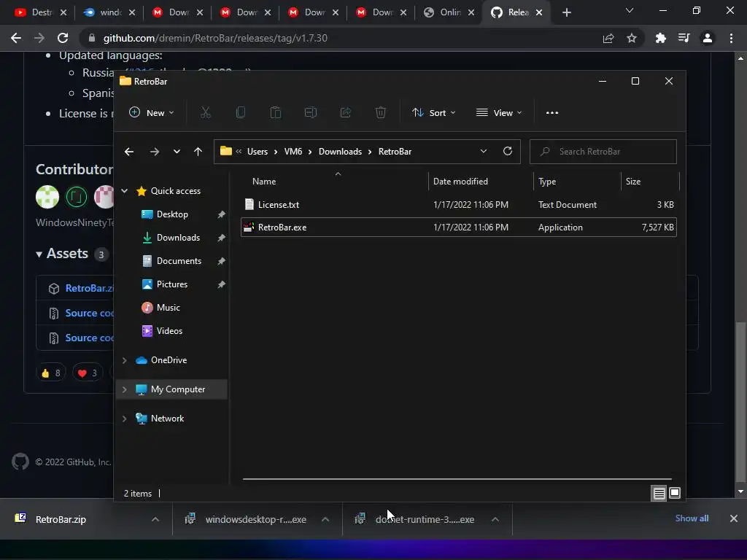Open the New dropdown in Explorer
This screenshot has width=747, height=560.
pyautogui.click(x=152, y=113)
